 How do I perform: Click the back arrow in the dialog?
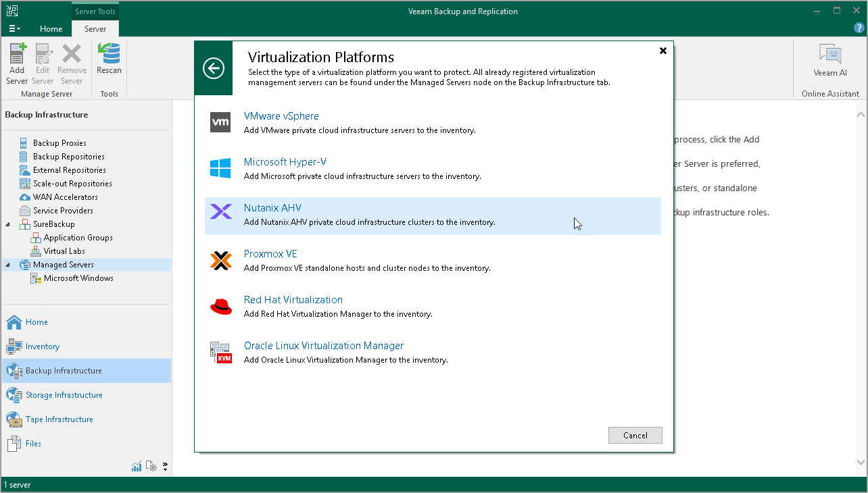(x=214, y=68)
